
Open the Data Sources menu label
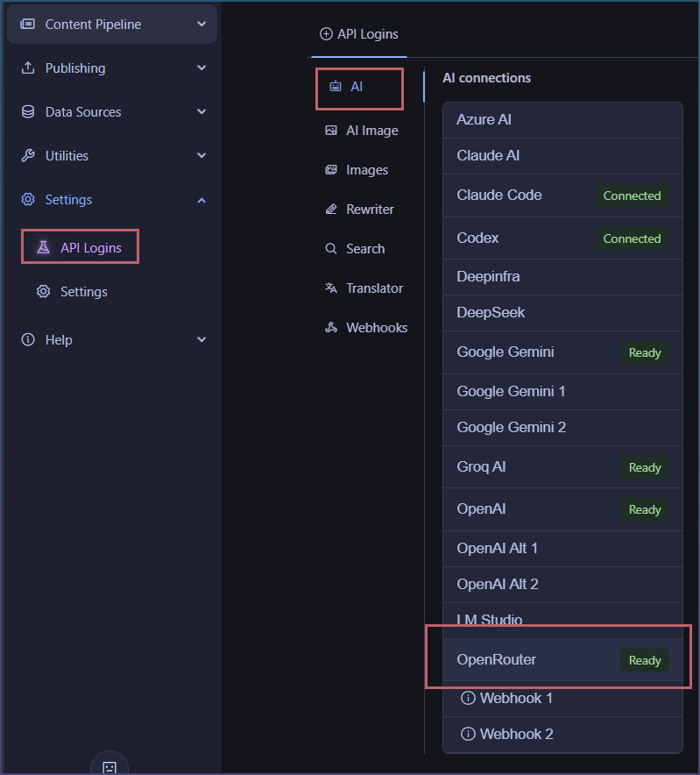[83, 112]
